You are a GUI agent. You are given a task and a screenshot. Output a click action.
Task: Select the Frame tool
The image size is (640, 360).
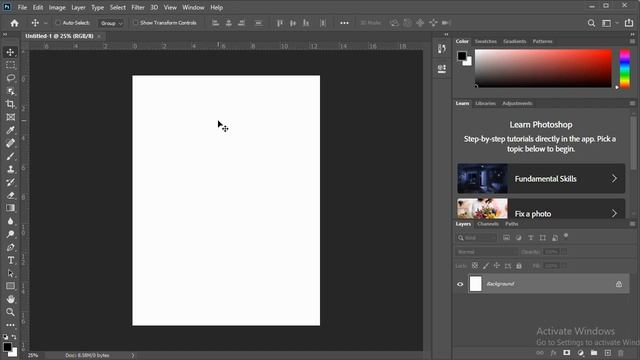coord(11,117)
